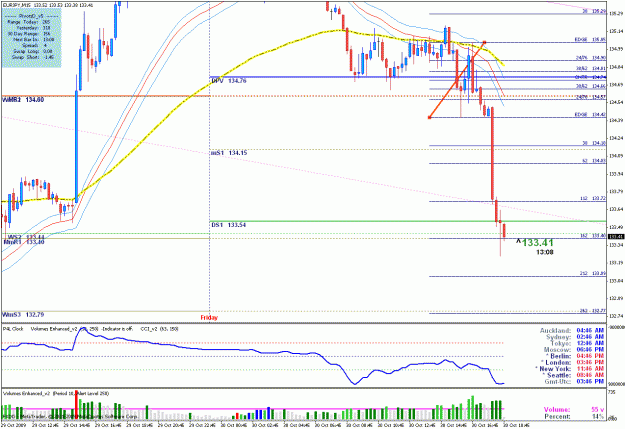Select the lower red endpoint of the orange trendline
This screenshot has width=625, height=429.
tap(429, 118)
